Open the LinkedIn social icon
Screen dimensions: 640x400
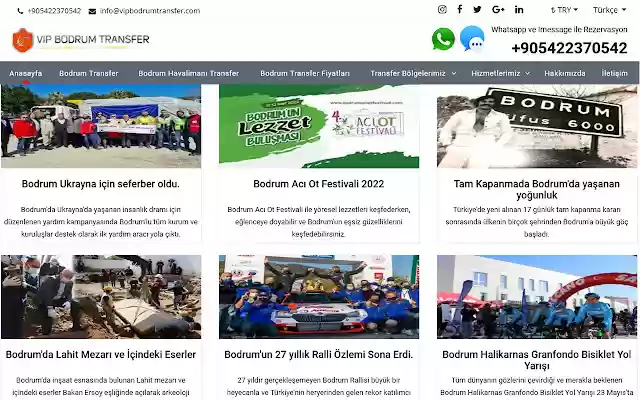point(519,9)
